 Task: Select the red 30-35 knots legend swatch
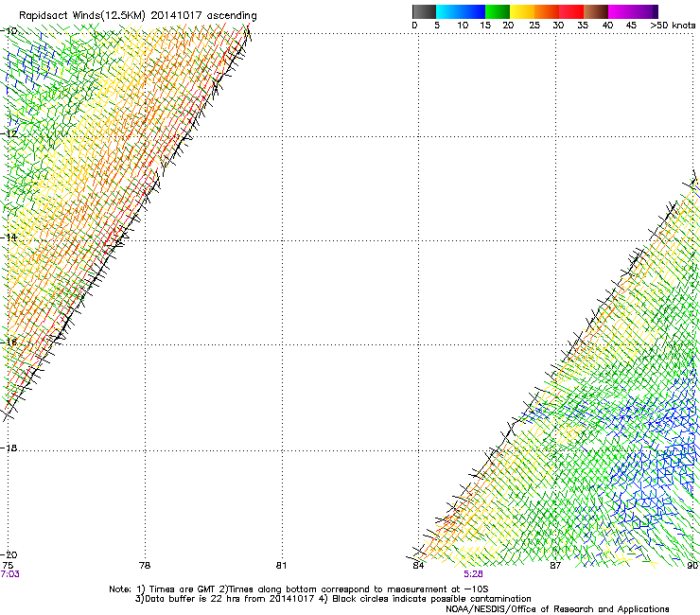point(571,11)
